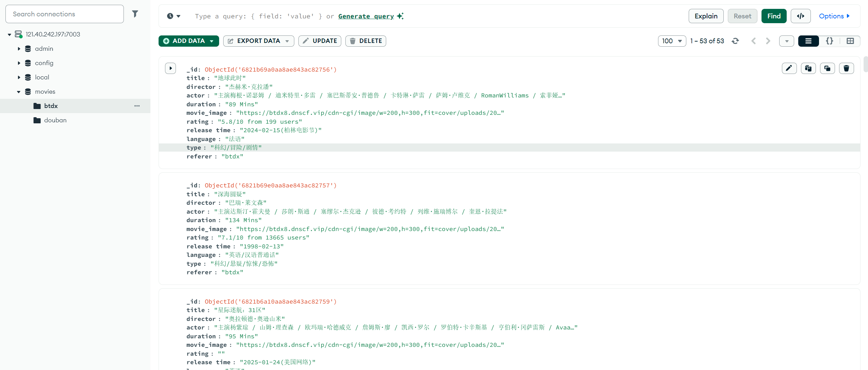Switch to list view
The height and width of the screenshot is (370, 868).
point(808,41)
